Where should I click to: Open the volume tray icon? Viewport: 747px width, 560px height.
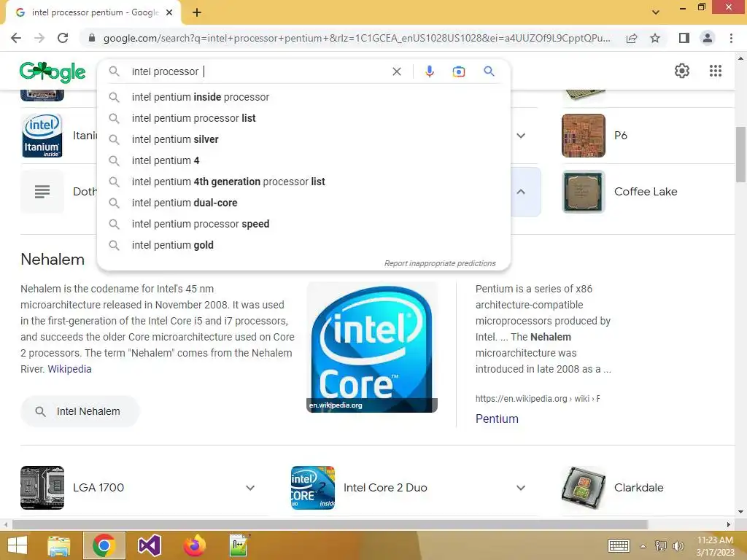click(x=678, y=545)
